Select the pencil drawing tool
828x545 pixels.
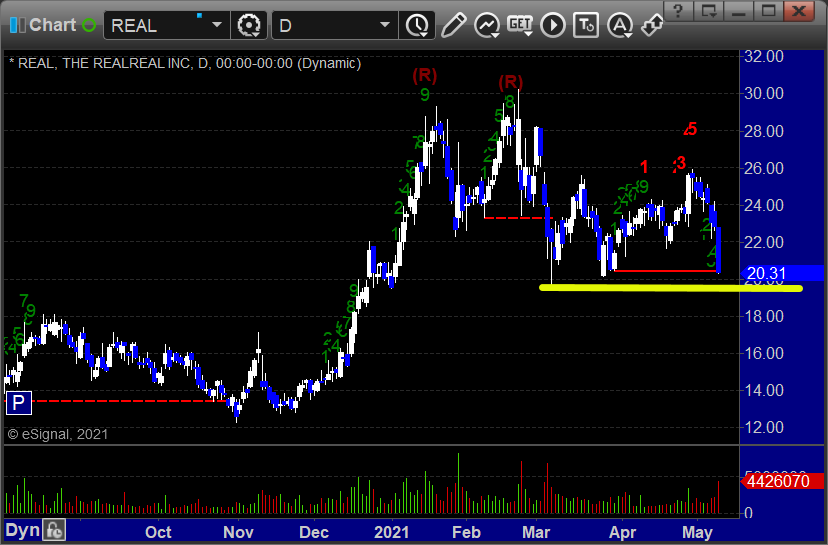[454, 25]
